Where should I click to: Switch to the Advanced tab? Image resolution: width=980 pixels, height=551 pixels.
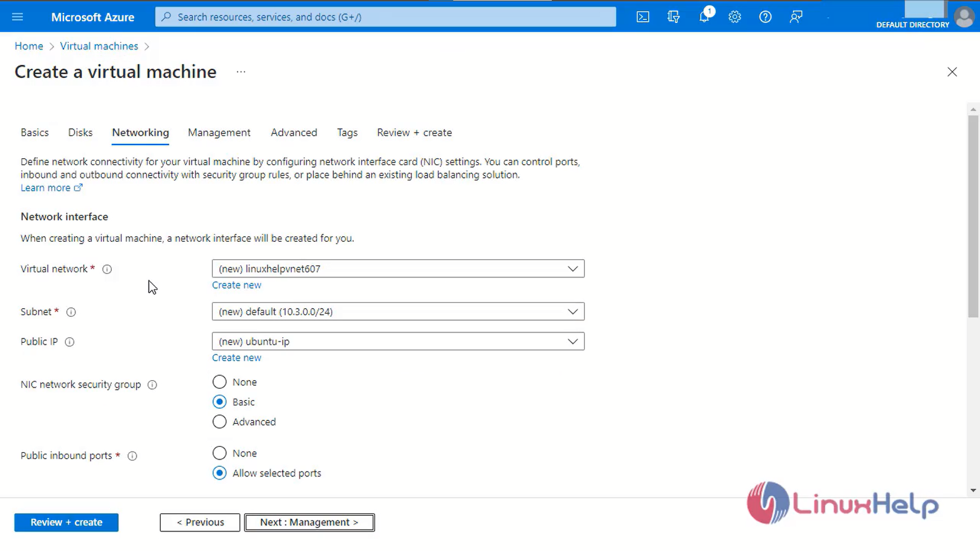point(294,133)
